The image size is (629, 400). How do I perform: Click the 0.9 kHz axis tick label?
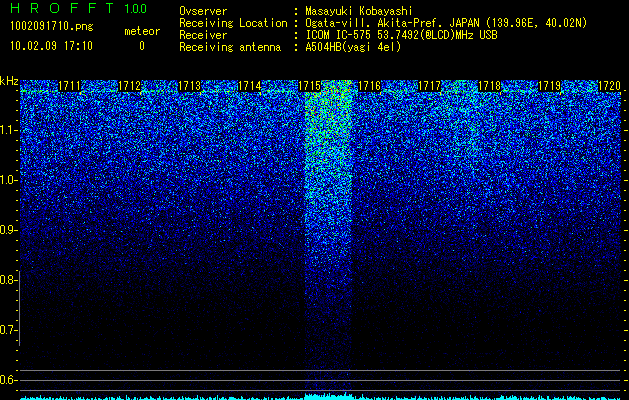[8, 230]
